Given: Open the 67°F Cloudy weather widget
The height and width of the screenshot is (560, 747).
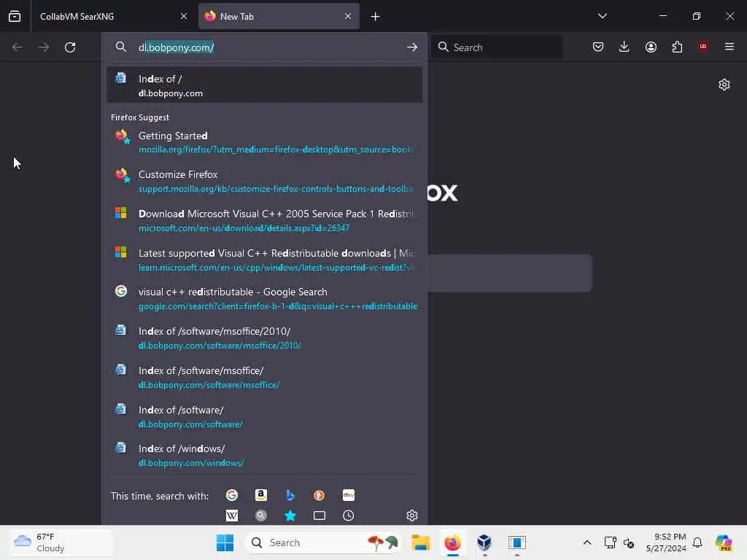Looking at the screenshot, I should (62, 542).
